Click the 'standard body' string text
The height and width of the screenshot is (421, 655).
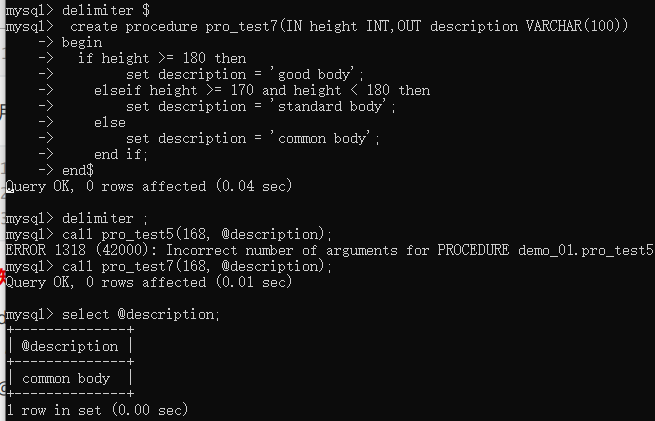[330, 107]
